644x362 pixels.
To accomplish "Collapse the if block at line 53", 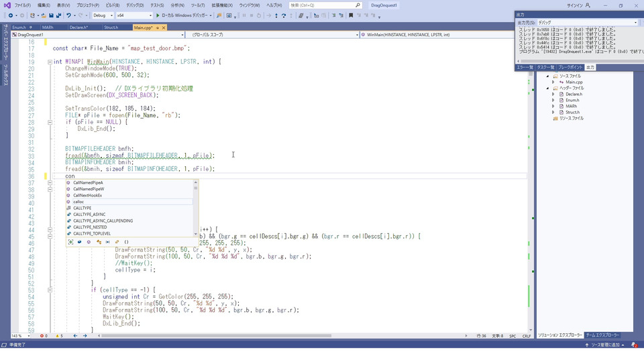I will coord(50,290).
